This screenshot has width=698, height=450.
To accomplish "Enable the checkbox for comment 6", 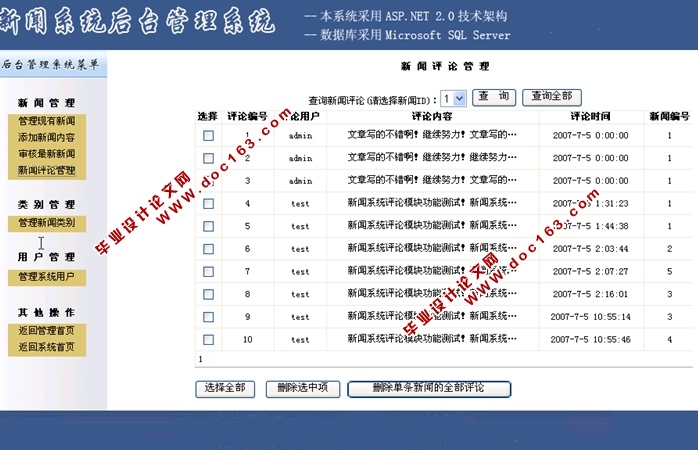I will pyautogui.click(x=208, y=249).
